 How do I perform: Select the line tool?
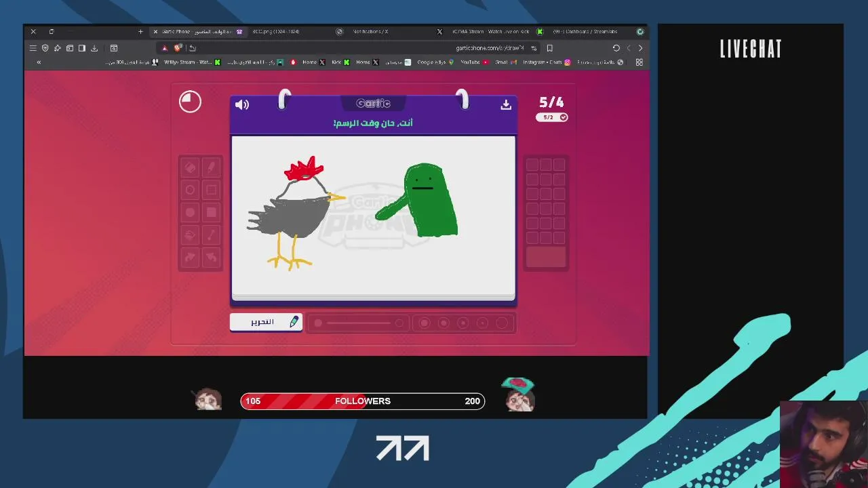(x=211, y=235)
